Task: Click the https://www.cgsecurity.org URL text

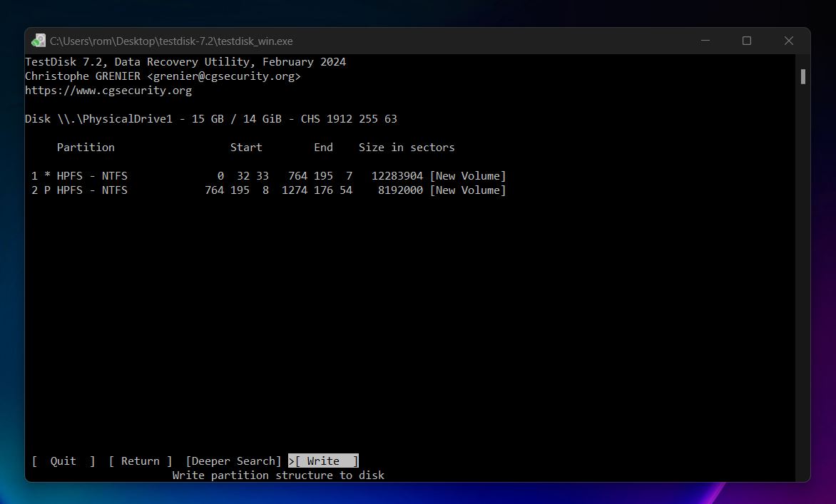Action: 108,91
